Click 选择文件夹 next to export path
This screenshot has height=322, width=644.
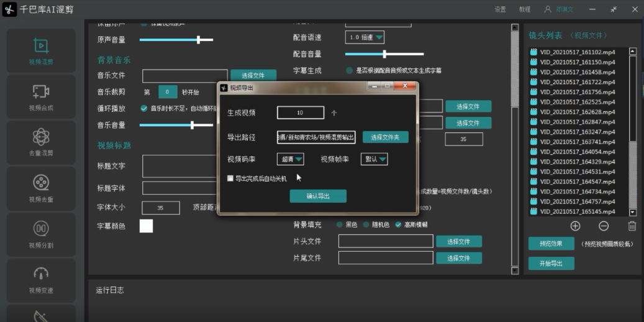pos(385,137)
